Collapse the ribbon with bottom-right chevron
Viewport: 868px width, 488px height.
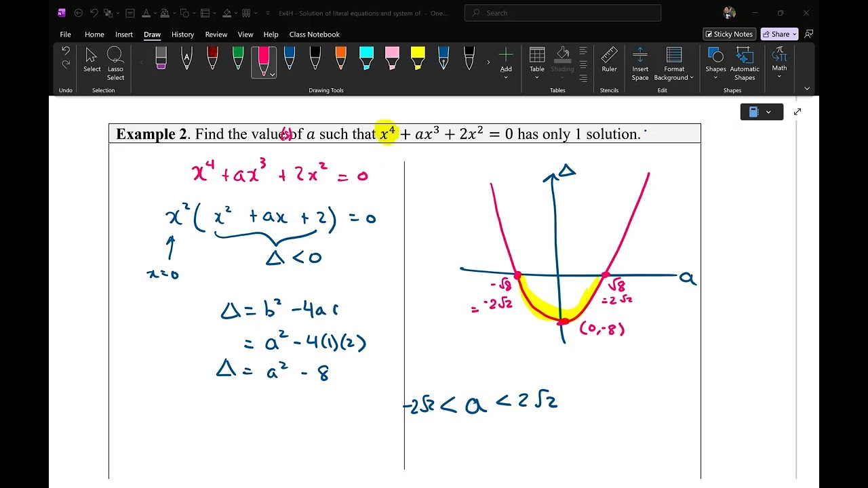tap(807, 89)
